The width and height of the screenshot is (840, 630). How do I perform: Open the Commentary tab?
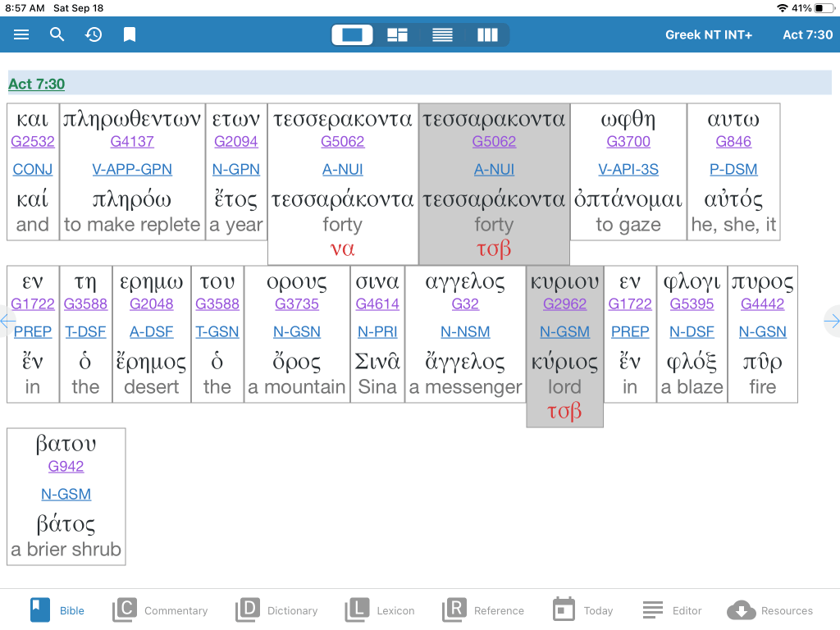point(160,610)
